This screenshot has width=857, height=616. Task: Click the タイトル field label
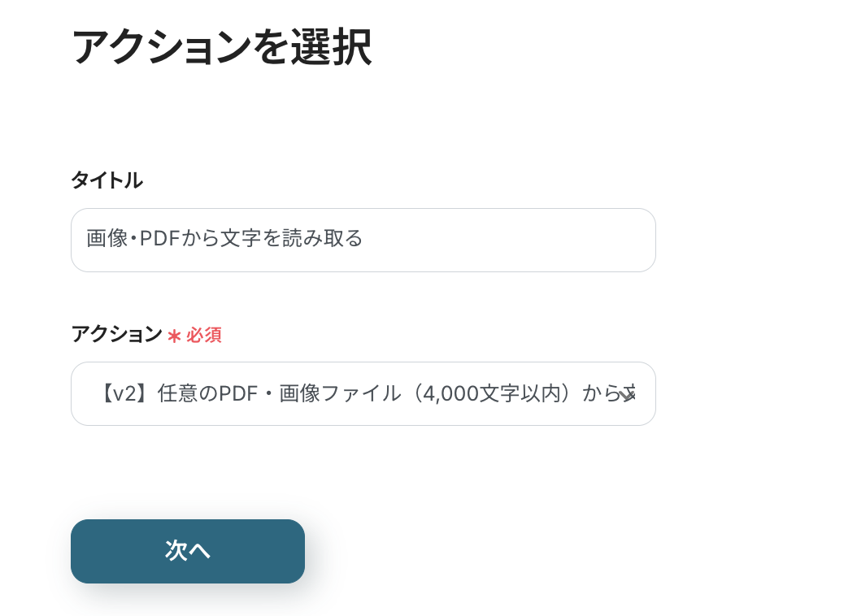(107, 180)
